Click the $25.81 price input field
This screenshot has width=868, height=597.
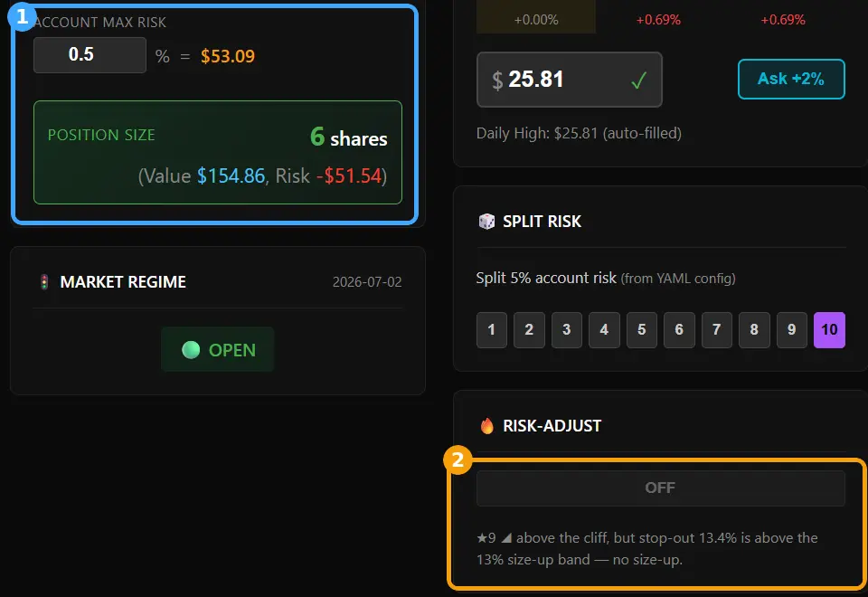coord(569,80)
